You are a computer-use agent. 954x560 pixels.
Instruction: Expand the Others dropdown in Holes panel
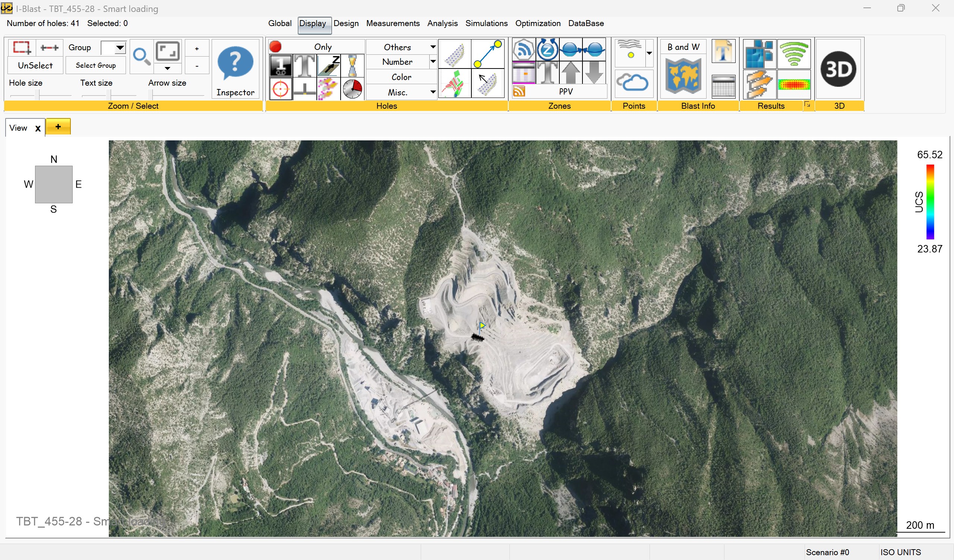click(433, 47)
